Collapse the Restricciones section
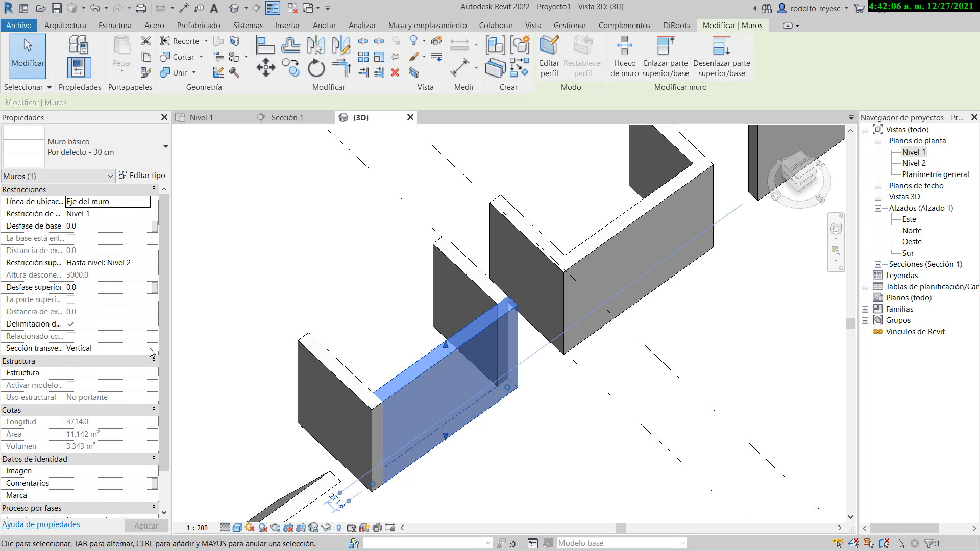 (154, 189)
